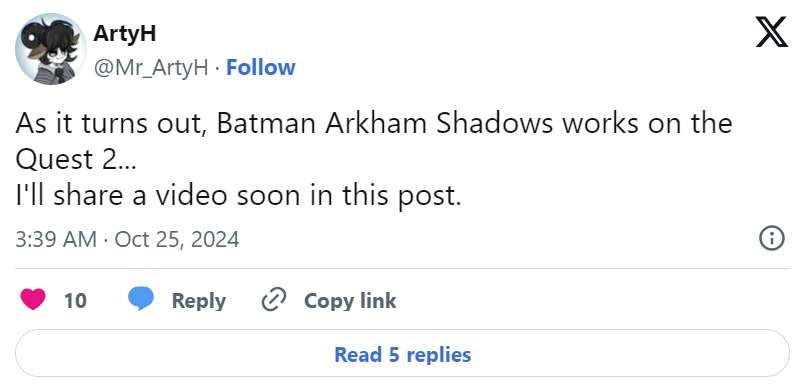
Task: Click the 'I'll share a video soon' sentence
Action: (x=238, y=196)
